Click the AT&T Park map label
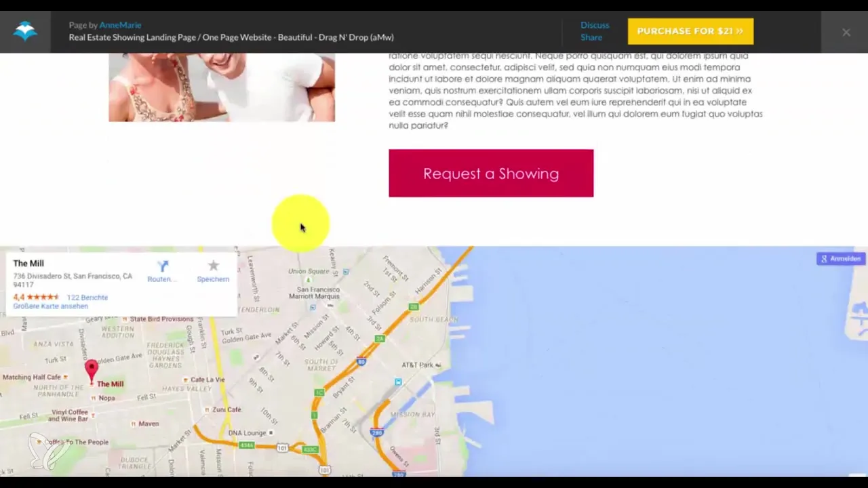The width and height of the screenshot is (868, 488). [x=417, y=365]
